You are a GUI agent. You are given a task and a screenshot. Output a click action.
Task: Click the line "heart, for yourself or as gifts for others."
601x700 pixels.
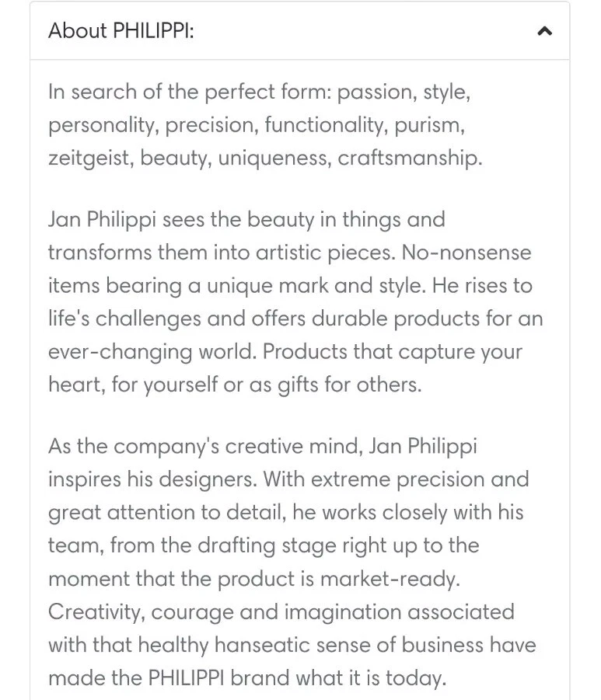[234, 385]
